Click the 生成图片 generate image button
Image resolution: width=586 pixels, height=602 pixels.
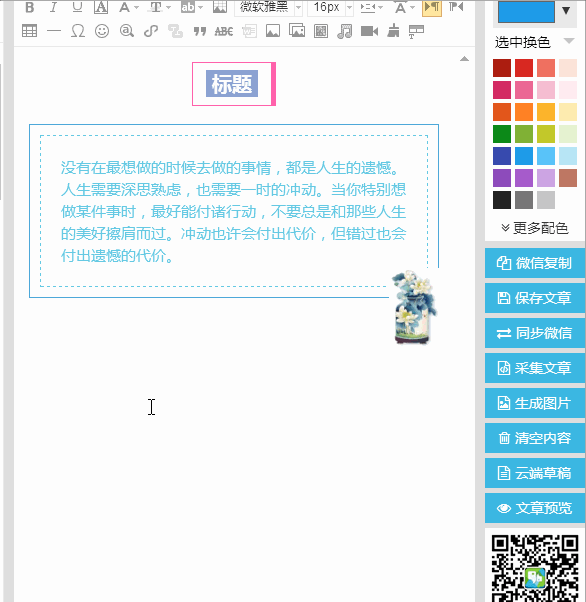(535, 403)
